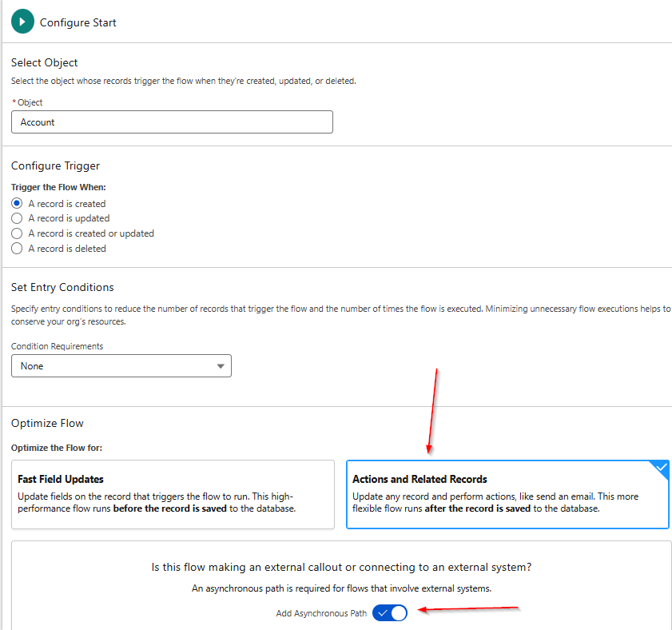
Task: Click the checkmark inside the Asynchronous Path toggle
Action: pyautogui.click(x=382, y=612)
